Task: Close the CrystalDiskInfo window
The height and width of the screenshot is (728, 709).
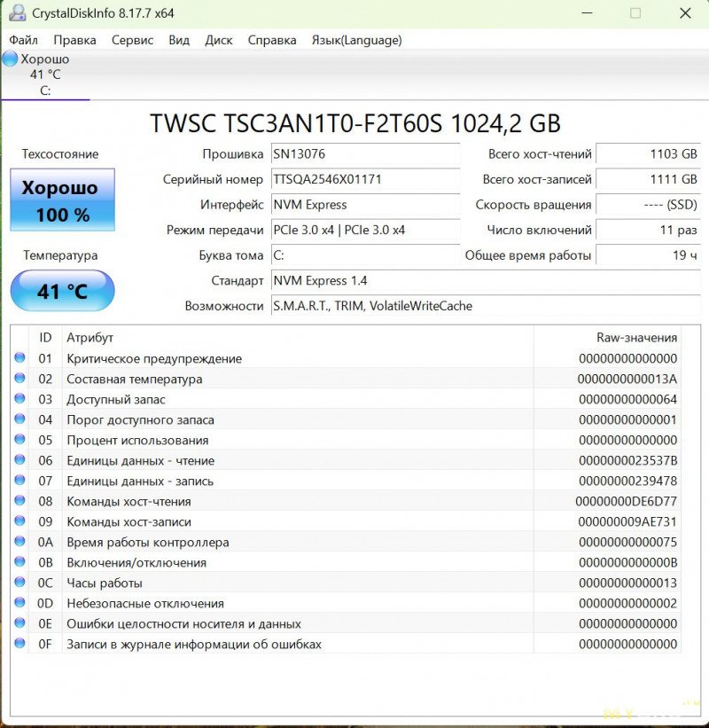Action: tap(685, 13)
